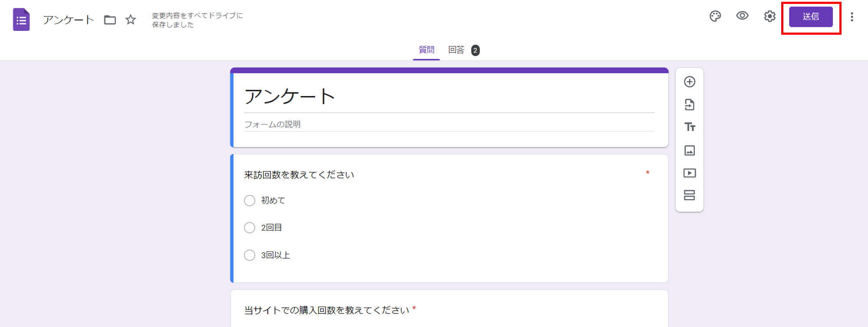Add title and description icon
This screenshot has height=327, width=868.
pyautogui.click(x=690, y=127)
